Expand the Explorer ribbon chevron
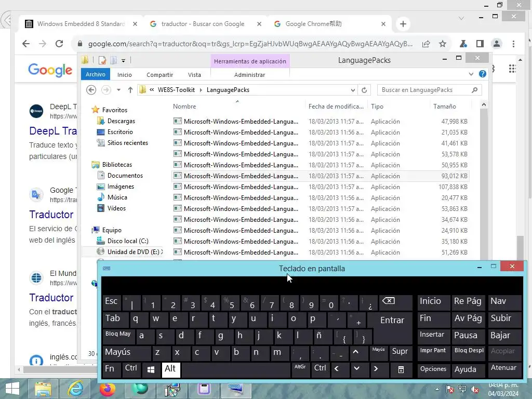Image resolution: width=532 pixels, height=399 pixels. [x=471, y=74]
